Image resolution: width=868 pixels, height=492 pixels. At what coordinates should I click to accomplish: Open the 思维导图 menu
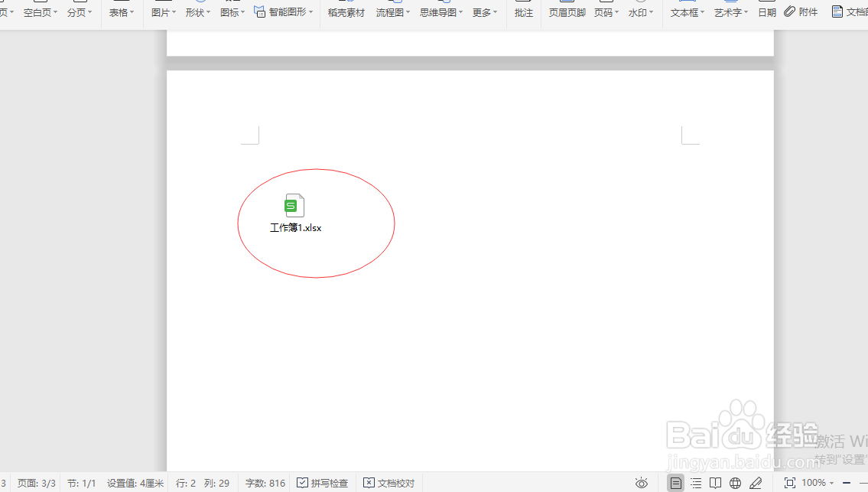pyautogui.click(x=437, y=12)
